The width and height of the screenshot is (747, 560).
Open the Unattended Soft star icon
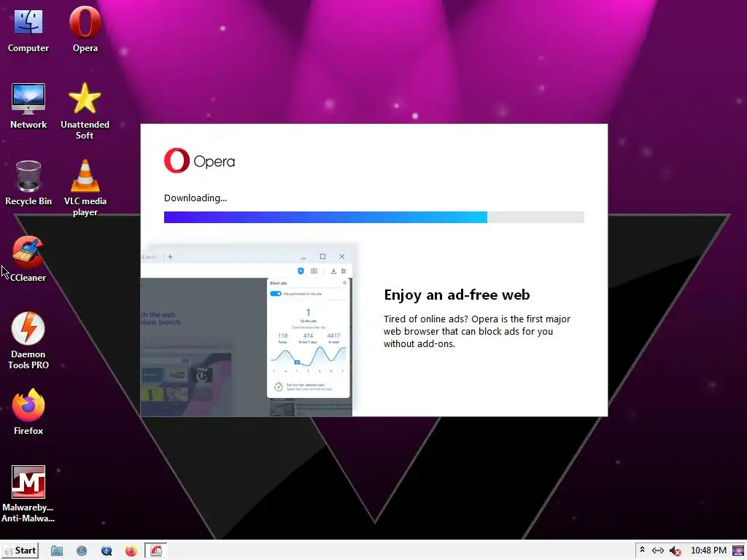(x=85, y=111)
